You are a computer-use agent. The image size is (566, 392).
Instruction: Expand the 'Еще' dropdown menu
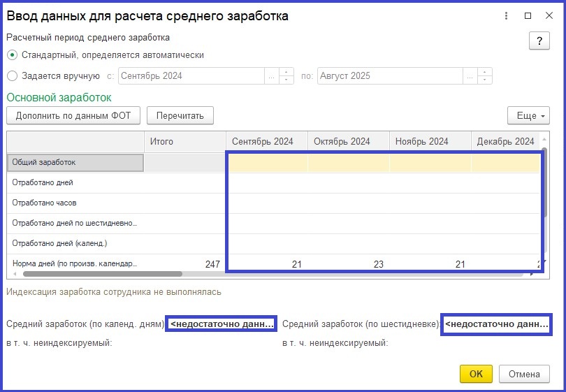pos(528,115)
